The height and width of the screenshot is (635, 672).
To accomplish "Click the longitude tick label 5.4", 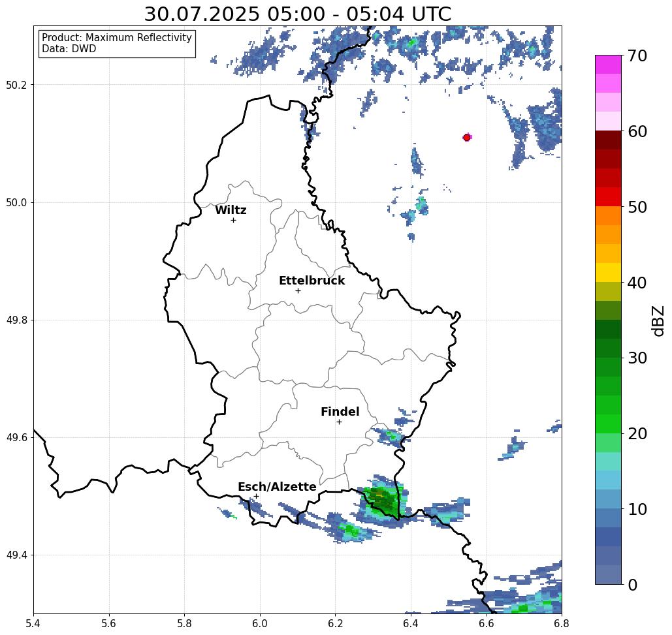I will pos(33,623).
